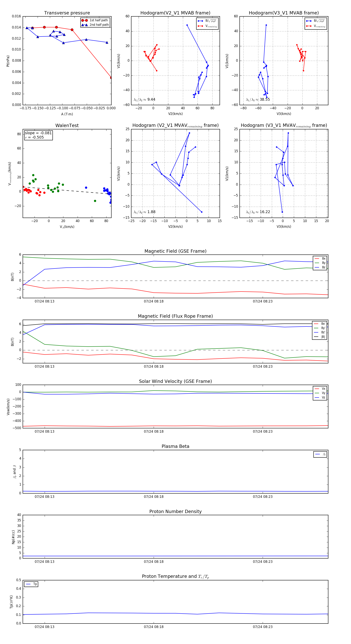Screen dimensions: 351x644
Task: Click '07/24 08:13' tick under Proton Temperature panel
Action: coord(44,627)
